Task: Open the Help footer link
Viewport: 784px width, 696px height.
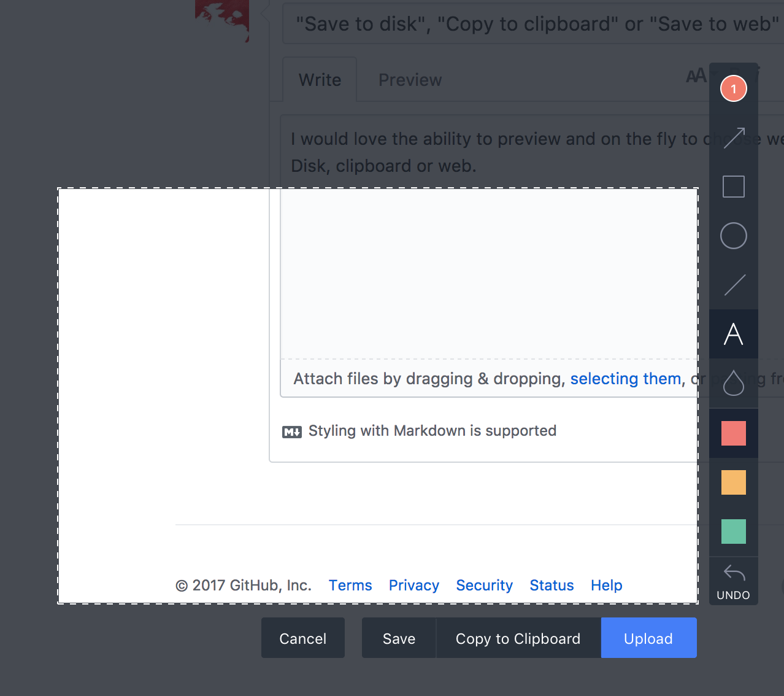Action: click(x=607, y=586)
